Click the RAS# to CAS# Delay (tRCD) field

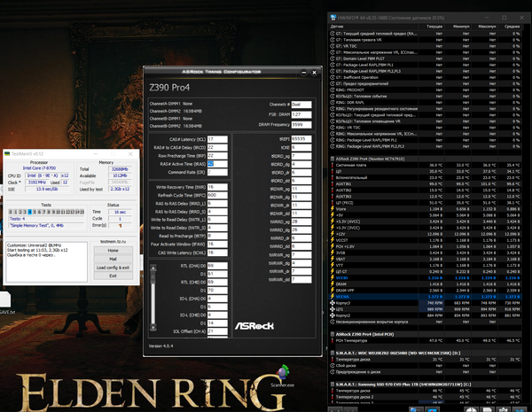pos(217,147)
